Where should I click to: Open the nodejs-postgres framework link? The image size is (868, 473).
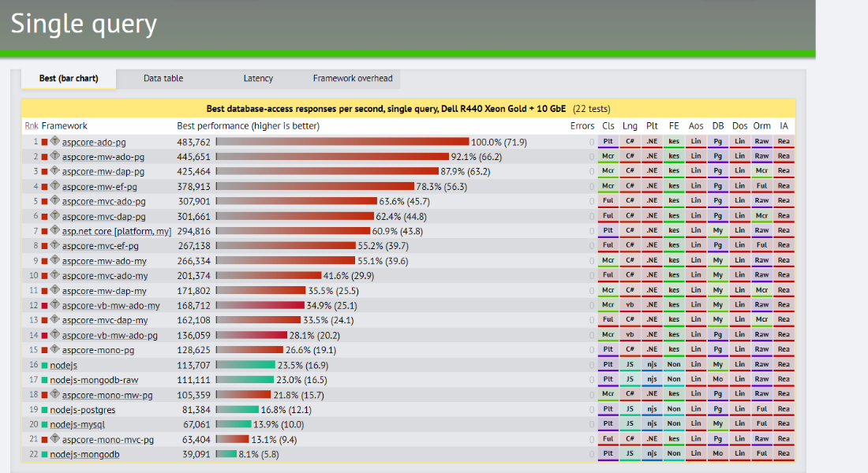[83, 410]
